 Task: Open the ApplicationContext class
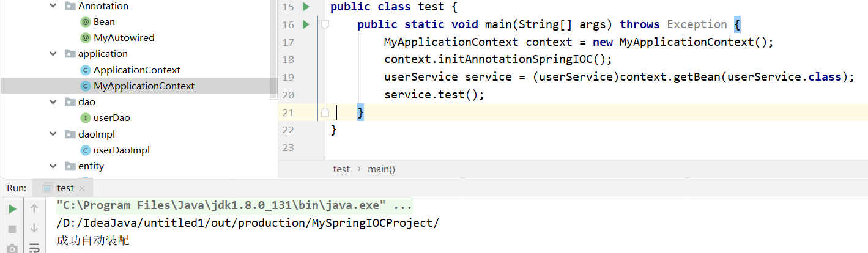click(137, 70)
